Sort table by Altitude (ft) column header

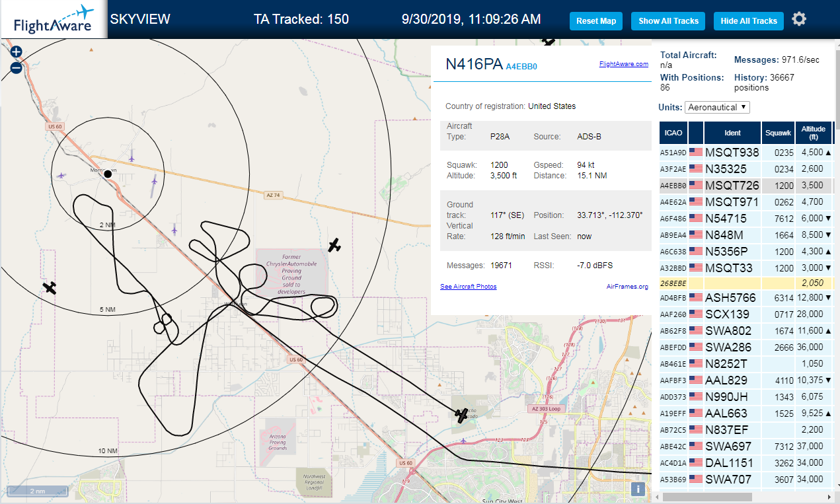pos(814,133)
